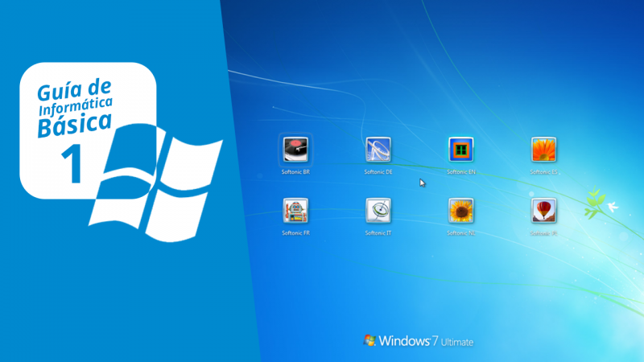Click the Windows 7 Ultimate branding logo
The image size is (644, 362).
pos(419,341)
